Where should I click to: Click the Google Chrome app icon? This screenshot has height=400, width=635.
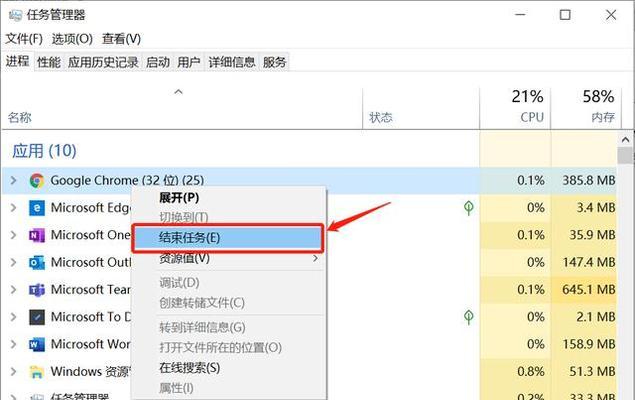37,181
